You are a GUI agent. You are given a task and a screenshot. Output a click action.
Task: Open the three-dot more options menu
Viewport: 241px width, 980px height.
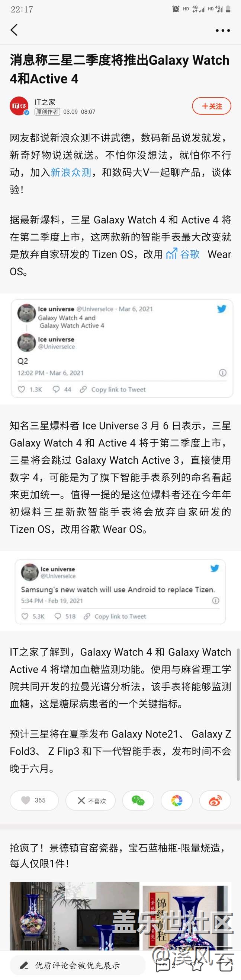223,31
